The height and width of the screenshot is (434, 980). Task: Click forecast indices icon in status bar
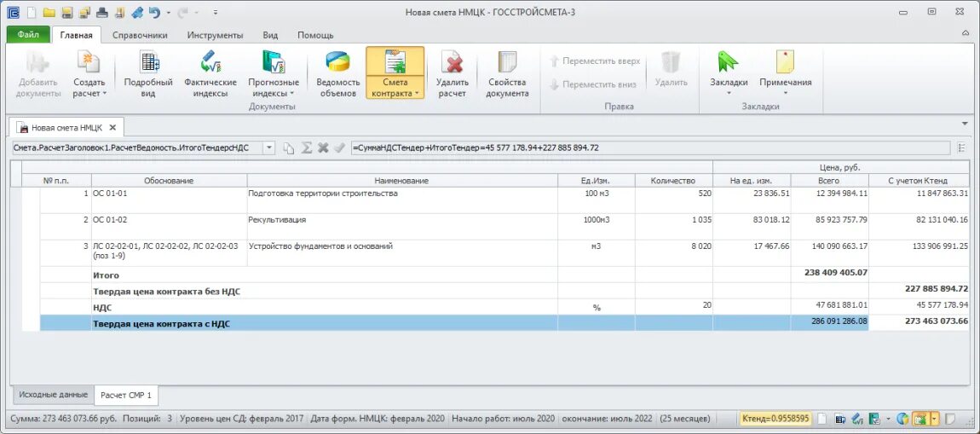coord(875,419)
